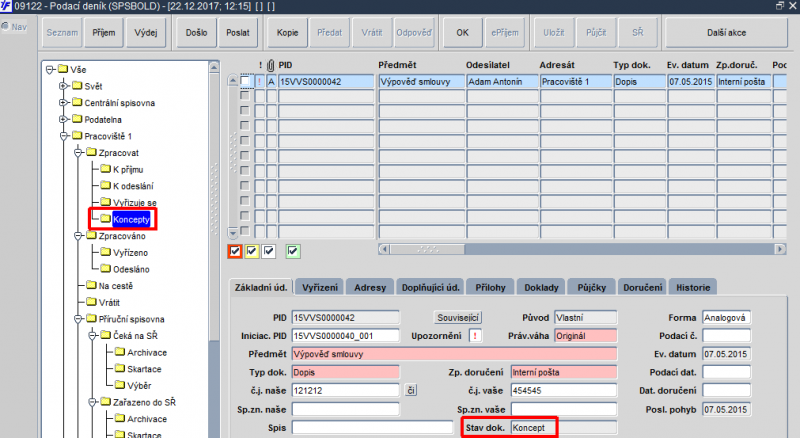Toggle the white filter checkbox
The image size is (800, 438).
269,251
